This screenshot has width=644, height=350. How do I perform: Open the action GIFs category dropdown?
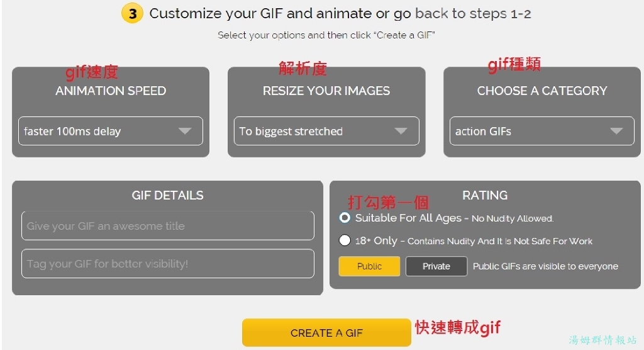pyautogui.click(x=542, y=131)
